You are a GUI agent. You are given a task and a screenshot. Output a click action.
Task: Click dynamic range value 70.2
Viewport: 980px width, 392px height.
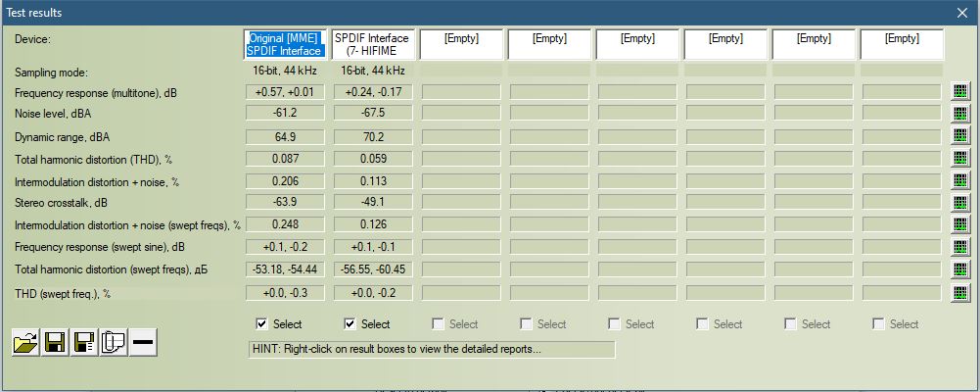pos(373,136)
